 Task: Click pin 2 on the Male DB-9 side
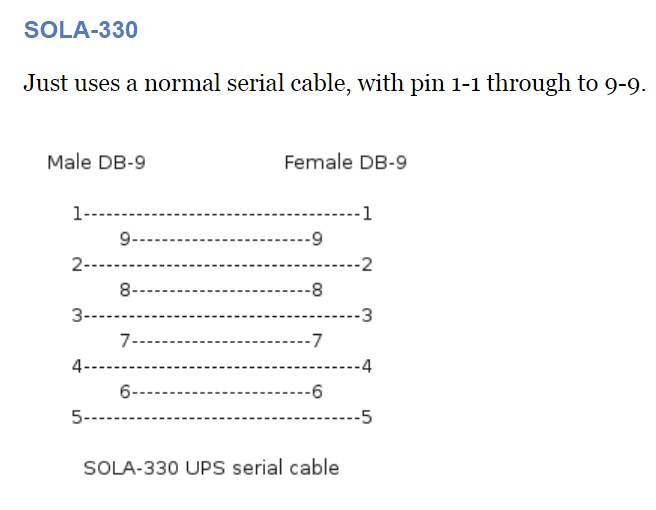click(76, 265)
